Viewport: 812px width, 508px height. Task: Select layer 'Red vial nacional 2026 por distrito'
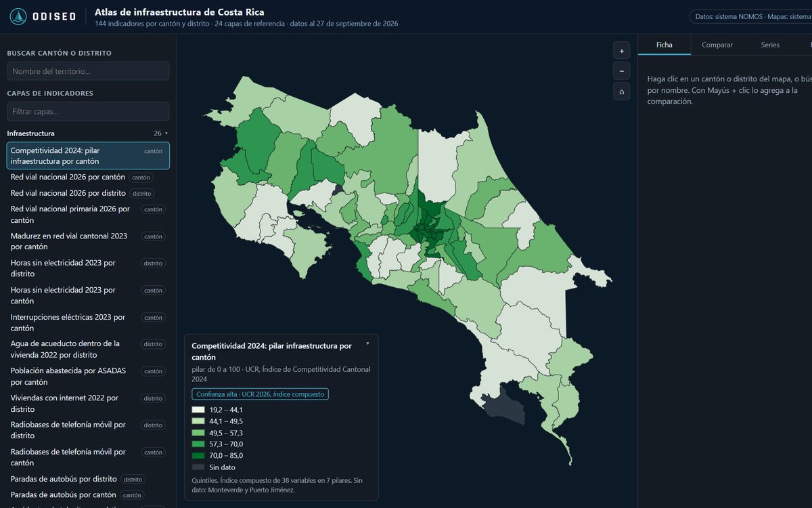[88, 193]
